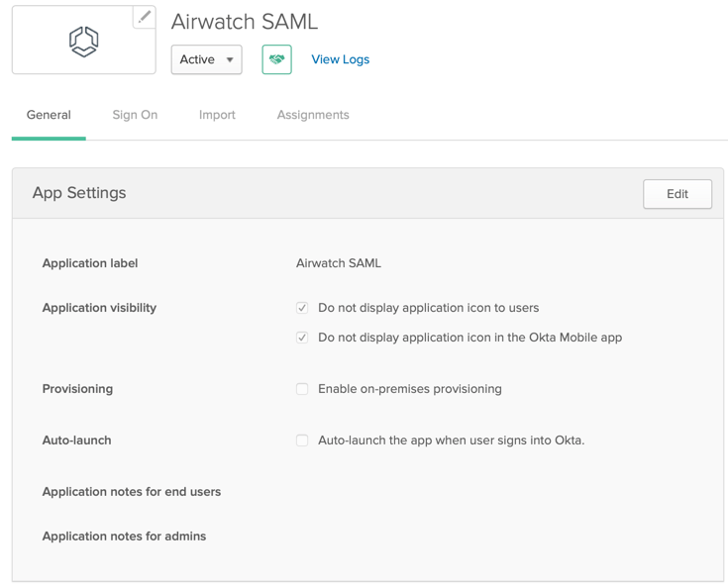728x587 pixels.
Task: Click the Airwatch SAML page title
Action: pos(245,22)
